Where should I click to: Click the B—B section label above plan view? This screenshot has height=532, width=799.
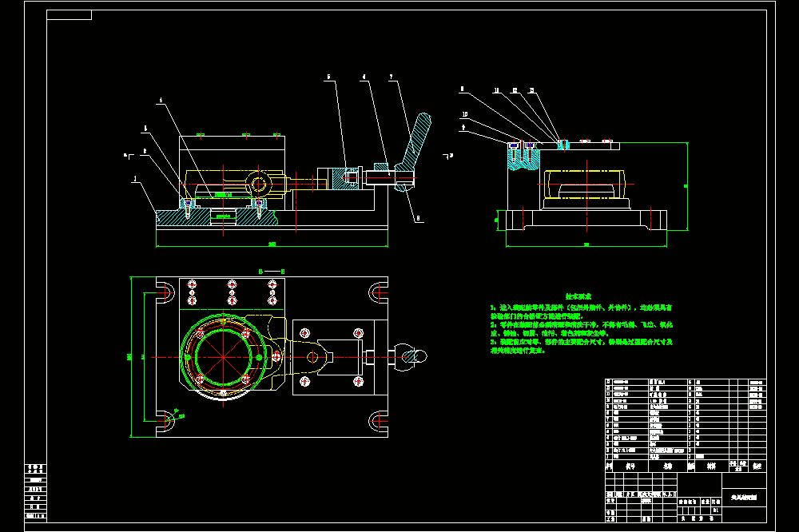[272, 272]
